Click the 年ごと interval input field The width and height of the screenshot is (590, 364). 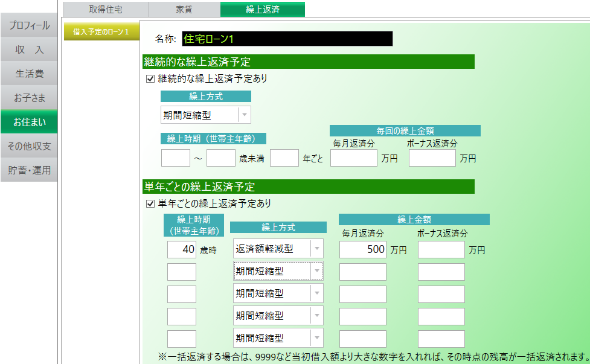[x=284, y=158]
